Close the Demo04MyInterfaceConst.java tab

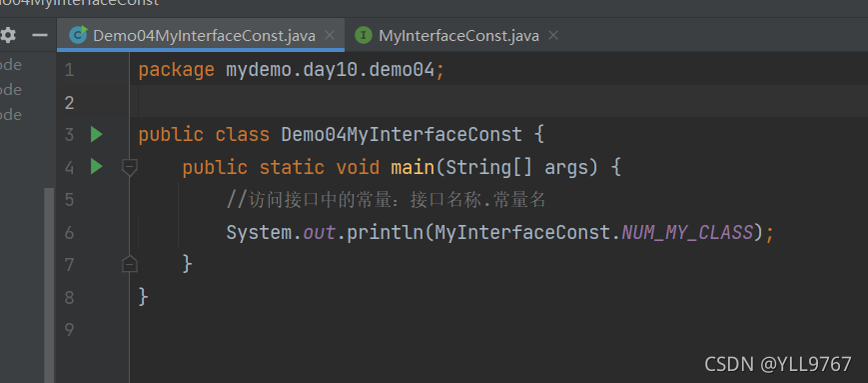coord(330,36)
